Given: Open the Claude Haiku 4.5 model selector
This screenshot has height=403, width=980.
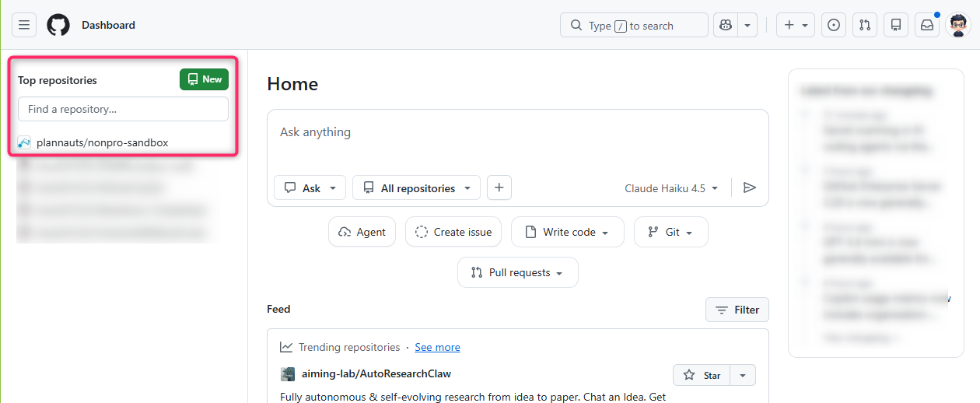Looking at the screenshot, I should click(671, 188).
